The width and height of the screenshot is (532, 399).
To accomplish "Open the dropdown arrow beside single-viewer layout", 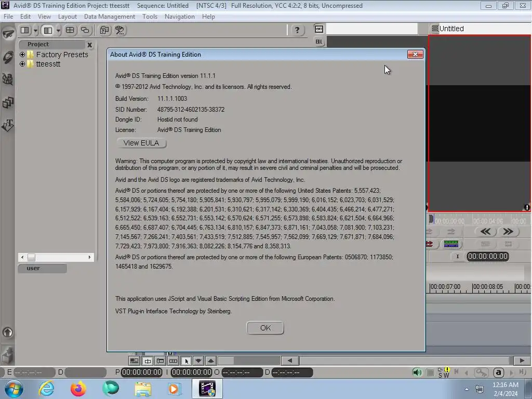I will [x=36, y=31].
